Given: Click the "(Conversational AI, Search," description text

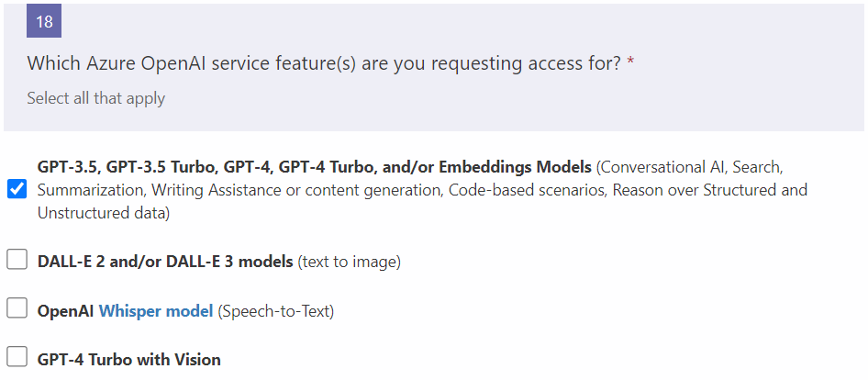Looking at the screenshot, I should coord(688,167).
